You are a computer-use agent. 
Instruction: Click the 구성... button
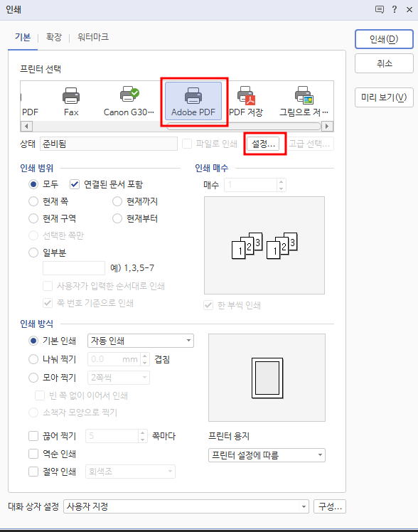[x=330, y=506]
